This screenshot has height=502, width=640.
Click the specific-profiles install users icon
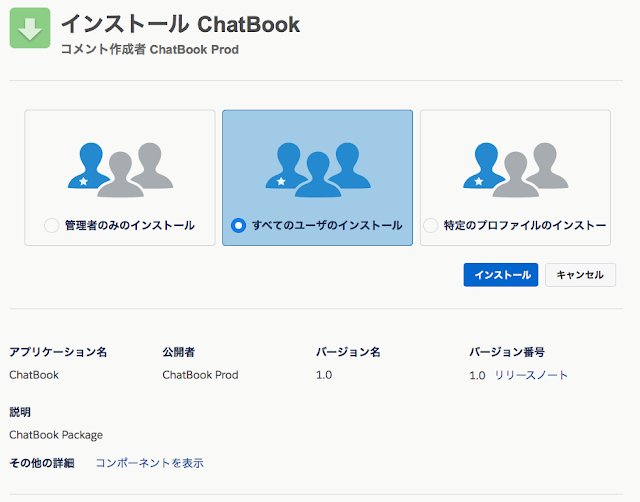click(516, 170)
